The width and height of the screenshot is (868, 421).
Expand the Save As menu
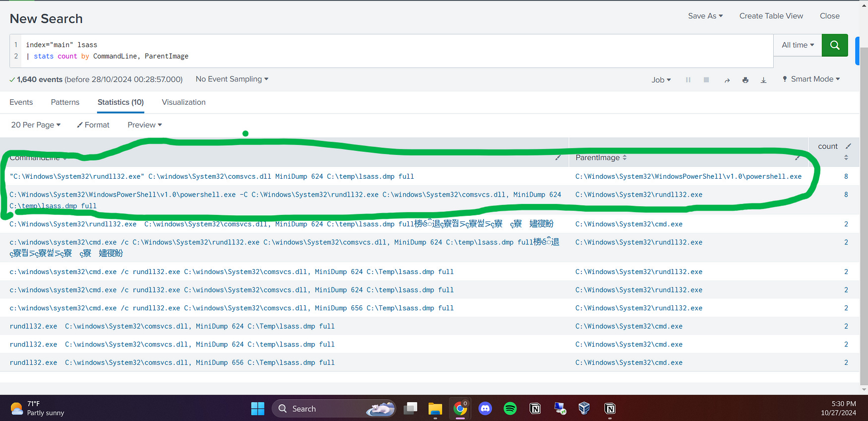click(705, 16)
